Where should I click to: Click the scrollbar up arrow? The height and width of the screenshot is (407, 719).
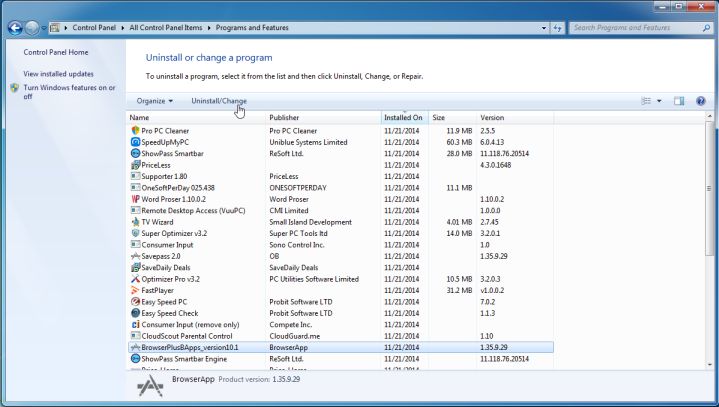709,117
